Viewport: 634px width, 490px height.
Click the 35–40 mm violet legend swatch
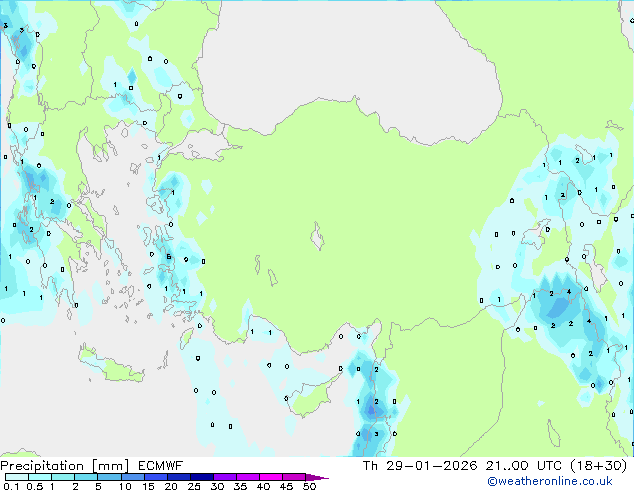(x=247, y=477)
